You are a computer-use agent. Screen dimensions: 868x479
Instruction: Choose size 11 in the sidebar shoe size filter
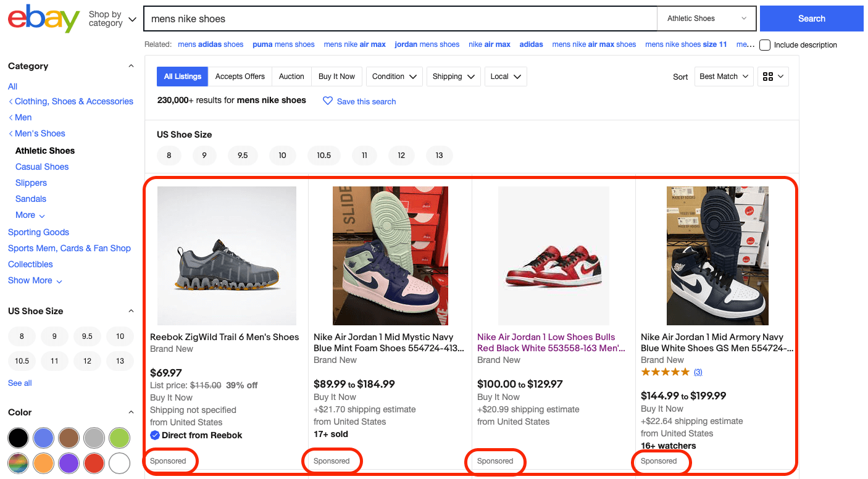pyautogui.click(x=54, y=360)
